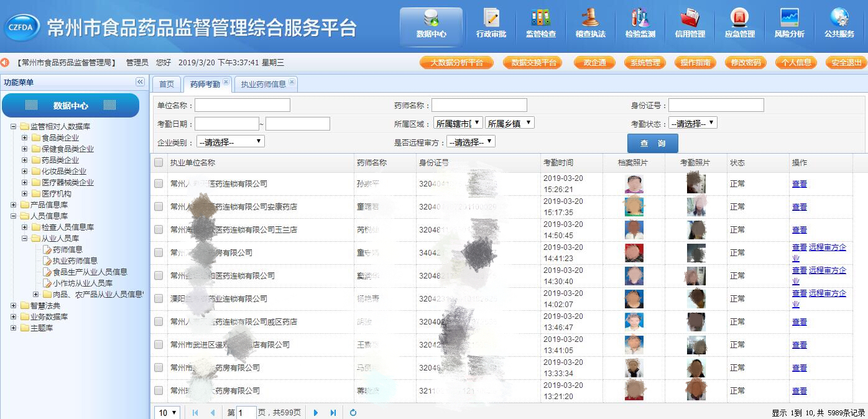Check the first row's checkbox
The width and height of the screenshot is (868, 419).
click(x=159, y=183)
